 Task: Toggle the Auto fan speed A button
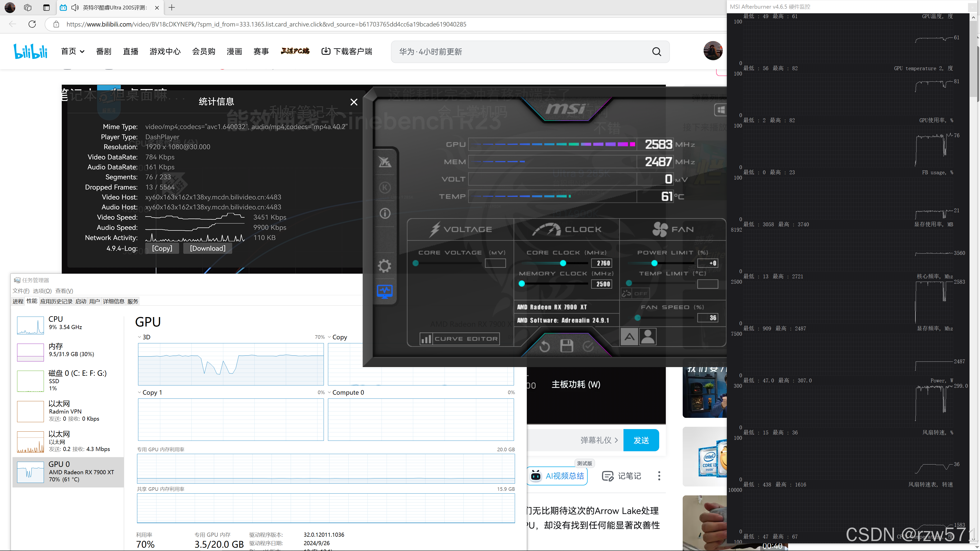point(630,337)
